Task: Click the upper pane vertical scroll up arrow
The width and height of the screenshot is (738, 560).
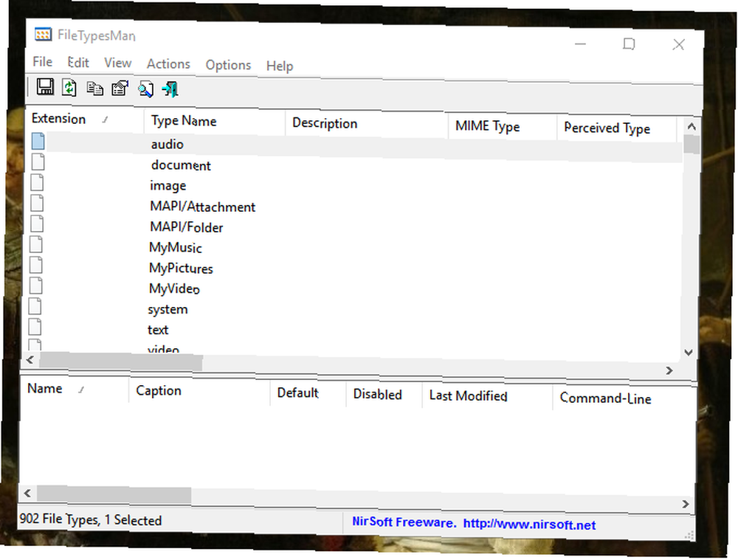Action: (x=692, y=126)
